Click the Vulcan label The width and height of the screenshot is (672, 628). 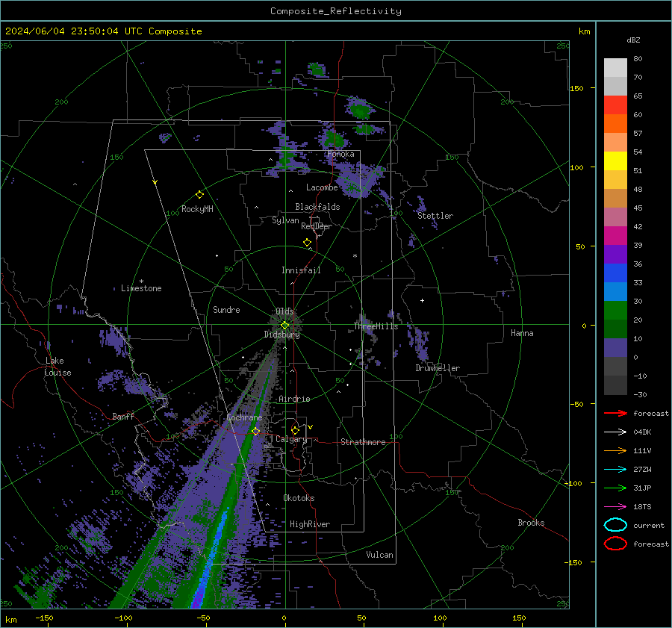(x=380, y=555)
